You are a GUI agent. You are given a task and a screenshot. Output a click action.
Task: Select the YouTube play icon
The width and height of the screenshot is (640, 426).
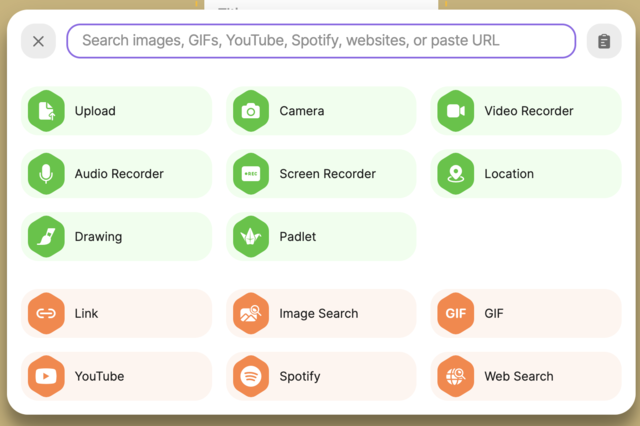pos(46,376)
